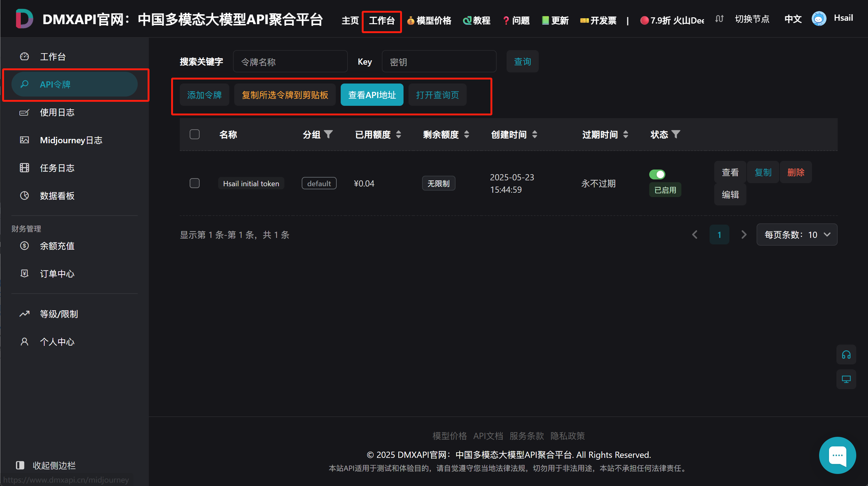The height and width of the screenshot is (486, 868).
Task: Click the 无限制 remaining quota tag
Action: (438, 183)
